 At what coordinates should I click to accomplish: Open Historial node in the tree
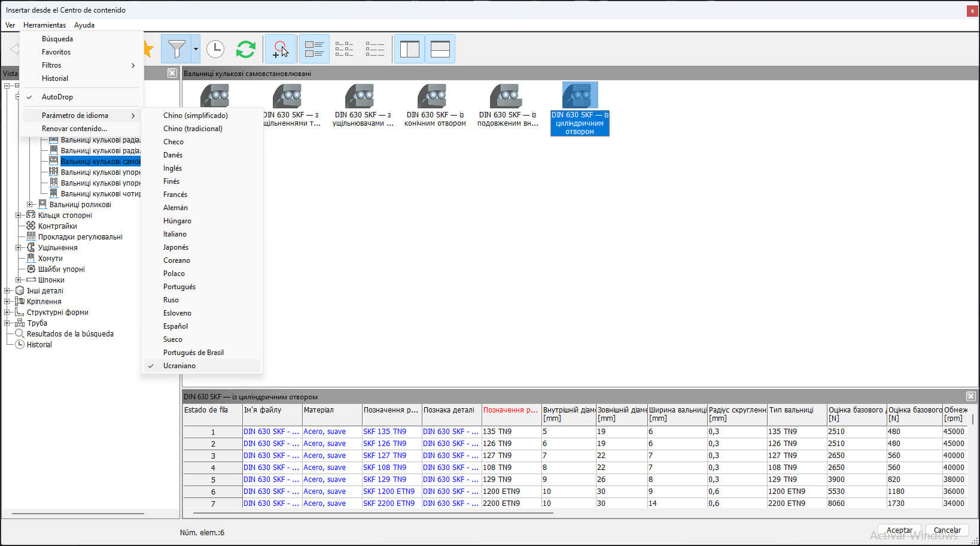[39, 345]
